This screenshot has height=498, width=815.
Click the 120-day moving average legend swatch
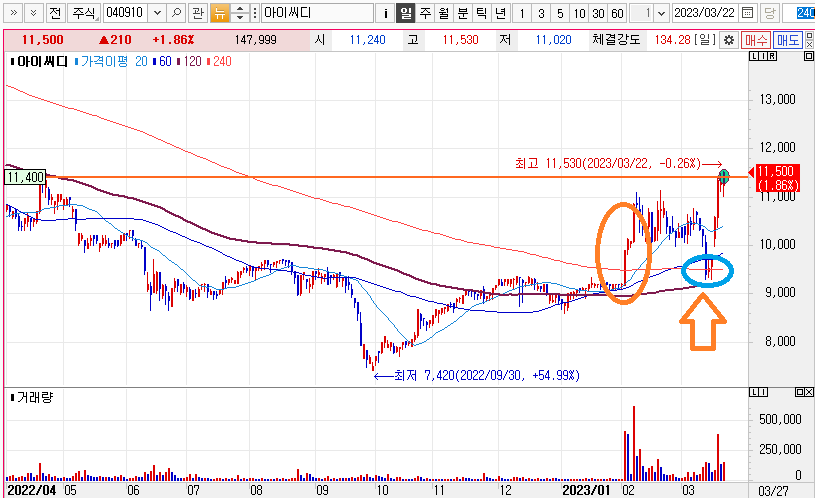tap(178, 61)
